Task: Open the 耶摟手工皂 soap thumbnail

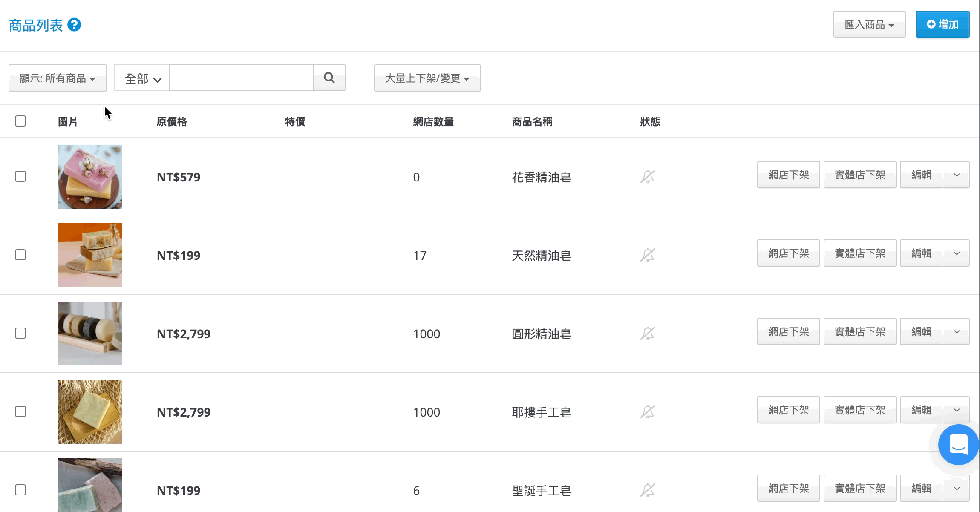Action: click(90, 411)
